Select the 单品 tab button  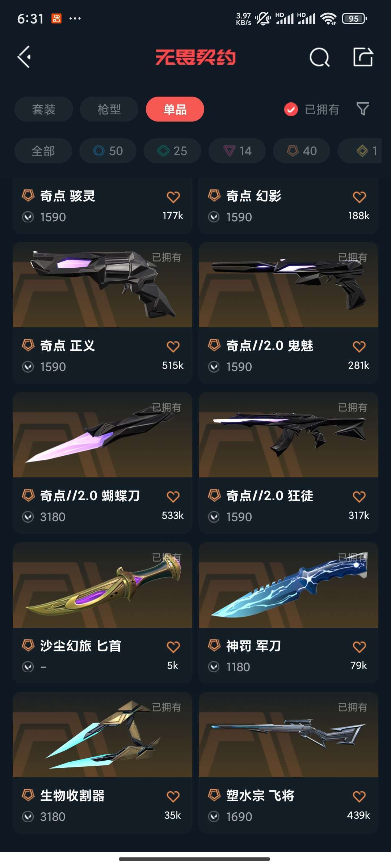175,109
